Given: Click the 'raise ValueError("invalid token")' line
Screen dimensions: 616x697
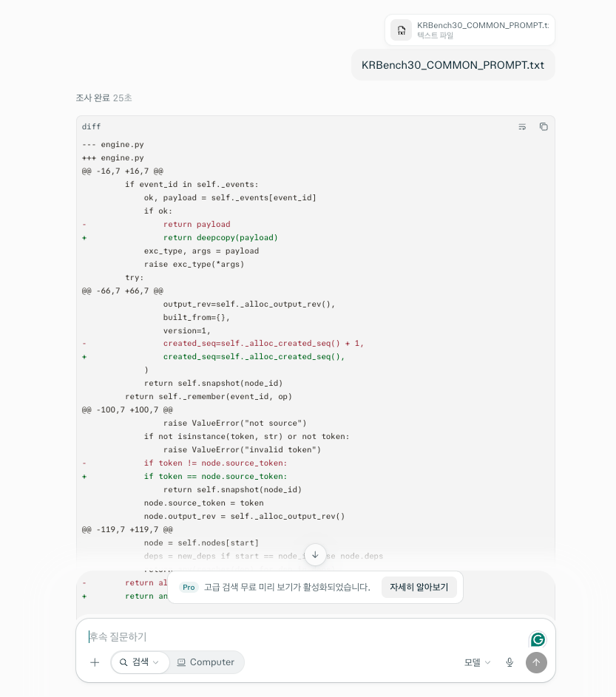Looking at the screenshot, I should click(x=242, y=449).
